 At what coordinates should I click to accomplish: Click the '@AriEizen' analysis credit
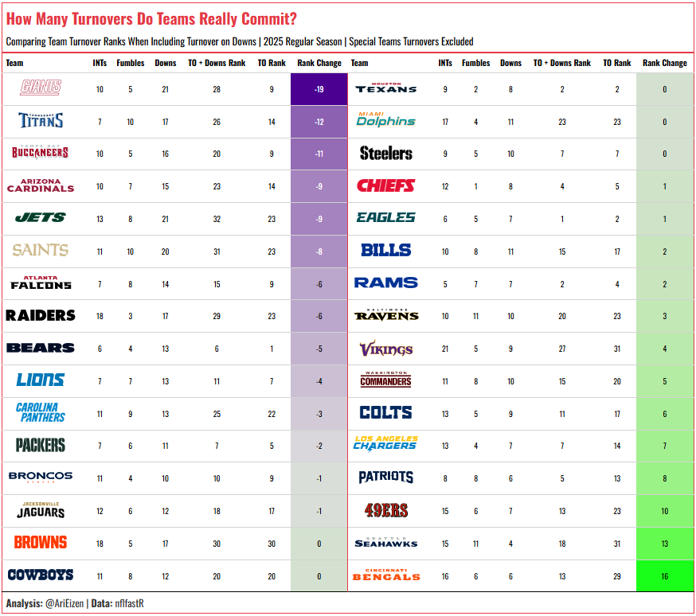pos(65,603)
